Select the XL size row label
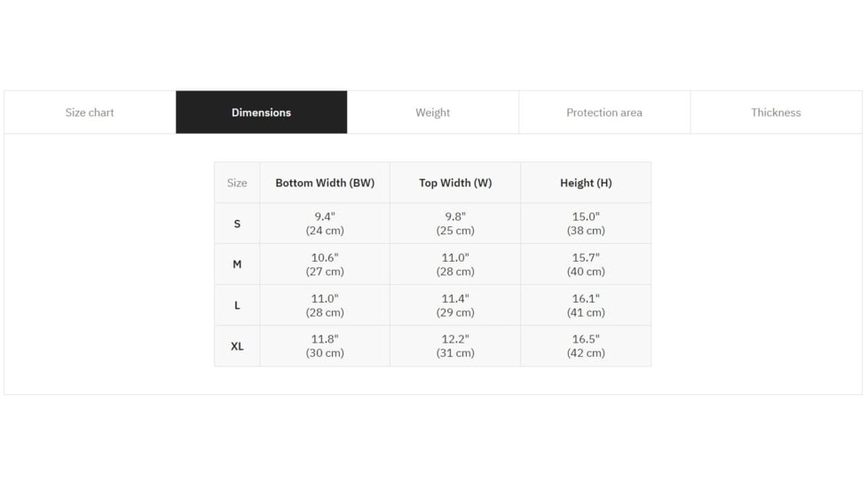 pos(237,346)
